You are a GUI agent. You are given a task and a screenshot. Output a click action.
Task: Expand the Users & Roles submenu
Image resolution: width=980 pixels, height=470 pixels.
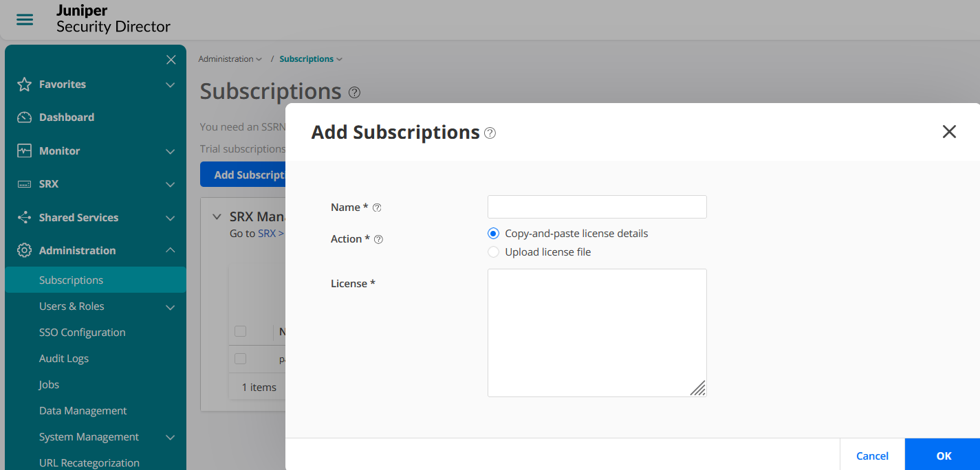coord(170,306)
